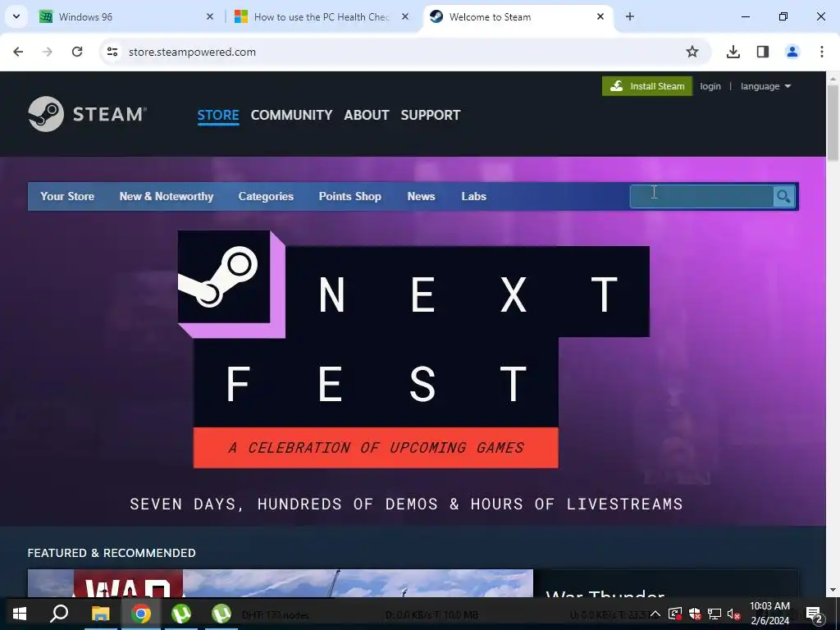Open the language dropdown
840x630 pixels.
(x=765, y=86)
